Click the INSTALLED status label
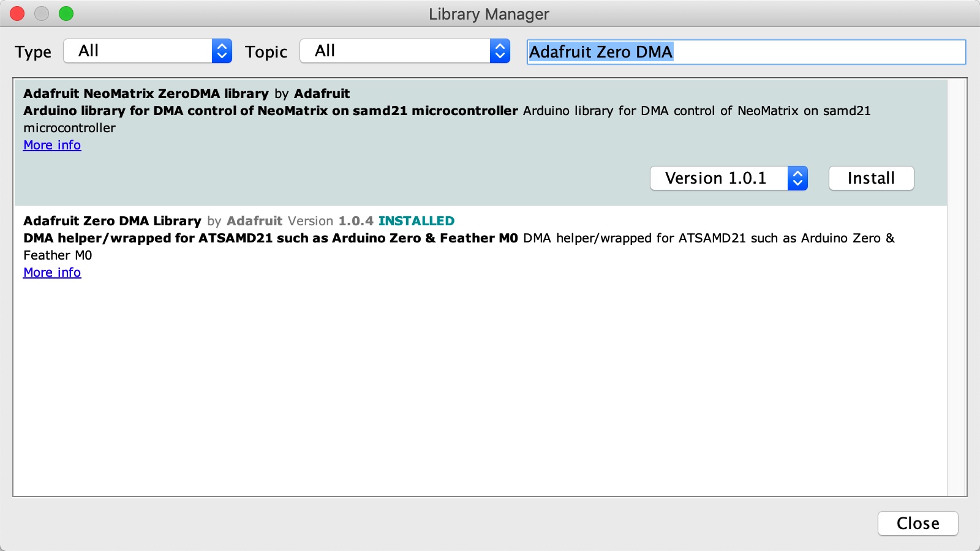Screen dimensions: 980x551 [417, 221]
